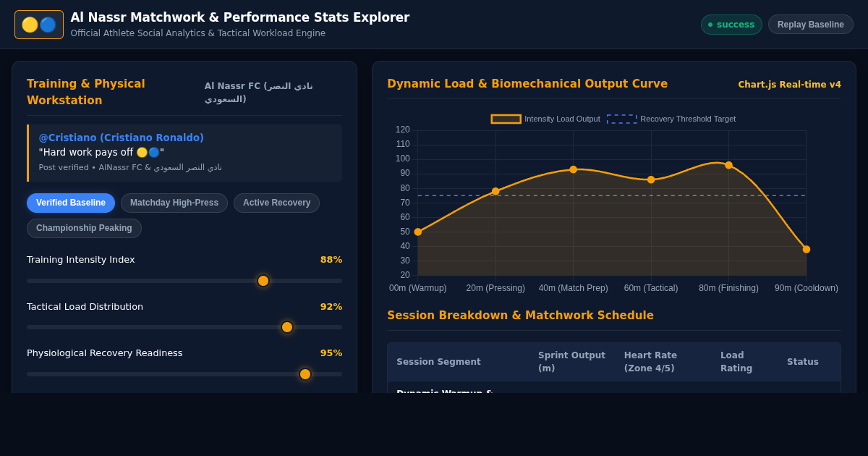The image size is (868, 456).
Task: Click the 40m (Match Prep) axis label
Action: pyautogui.click(x=574, y=288)
